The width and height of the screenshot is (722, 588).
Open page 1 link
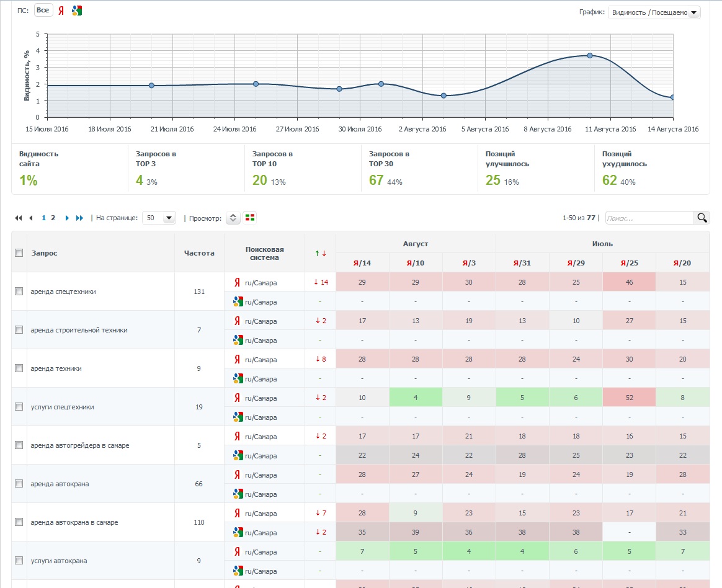point(44,218)
